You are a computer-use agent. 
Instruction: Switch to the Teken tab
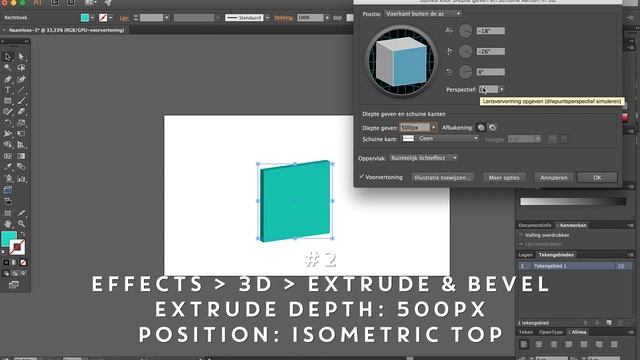pos(526,332)
